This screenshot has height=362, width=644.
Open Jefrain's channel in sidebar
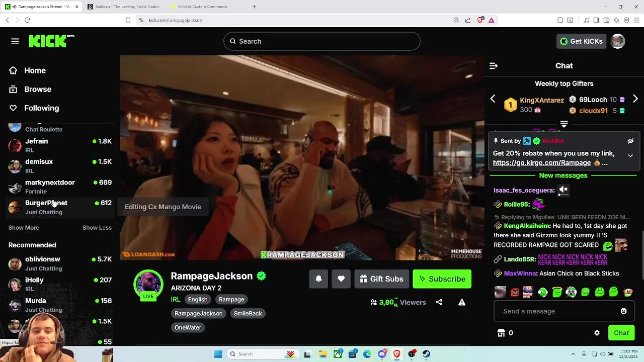pos(60,145)
